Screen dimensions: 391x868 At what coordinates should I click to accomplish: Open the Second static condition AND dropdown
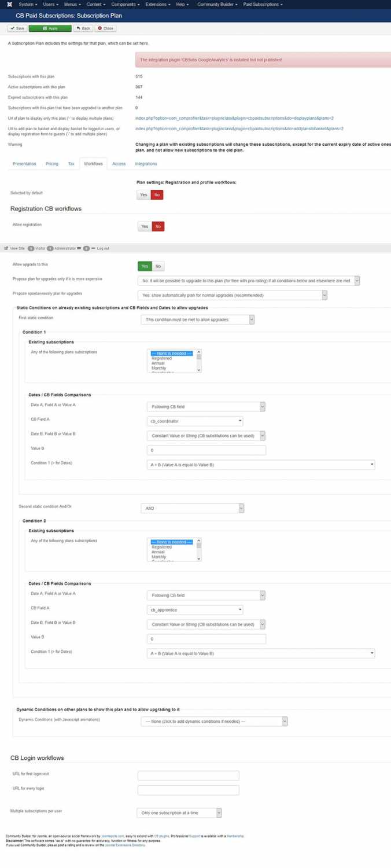[x=193, y=508]
